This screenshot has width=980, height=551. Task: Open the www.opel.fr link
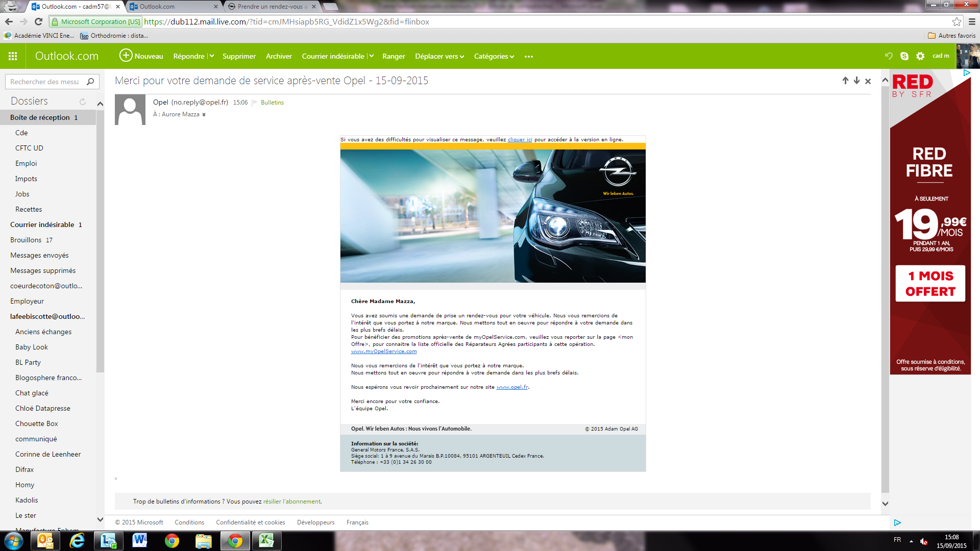512,387
